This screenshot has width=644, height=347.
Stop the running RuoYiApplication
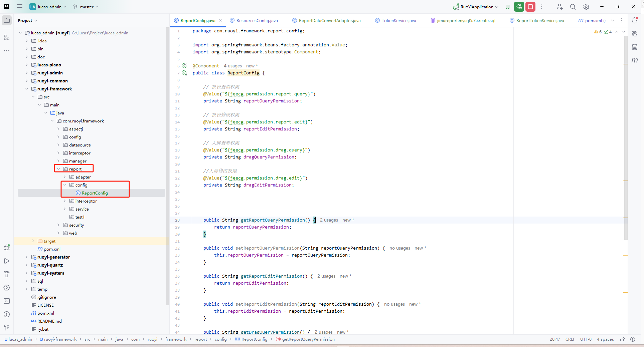tap(530, 7)
